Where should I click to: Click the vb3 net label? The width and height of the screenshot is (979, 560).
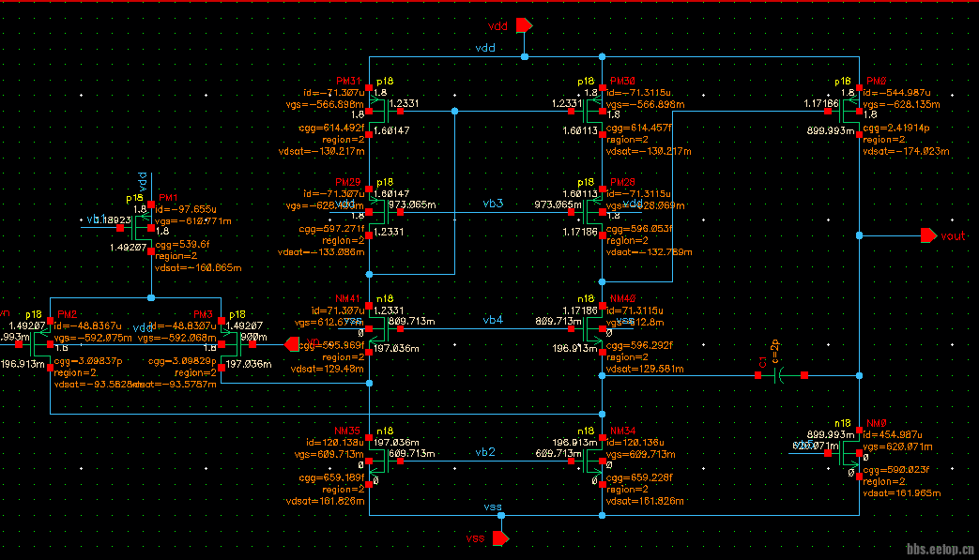click(493, 203)
